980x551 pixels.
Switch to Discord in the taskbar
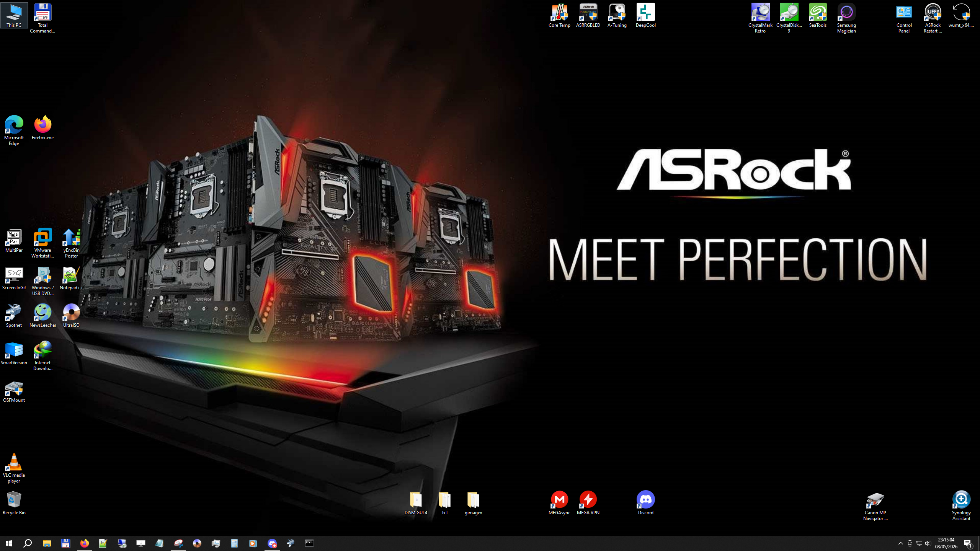[x=272, y=543]
